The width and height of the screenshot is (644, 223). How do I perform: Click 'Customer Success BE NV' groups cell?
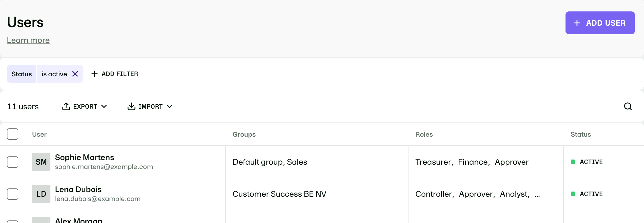[279, 194]
